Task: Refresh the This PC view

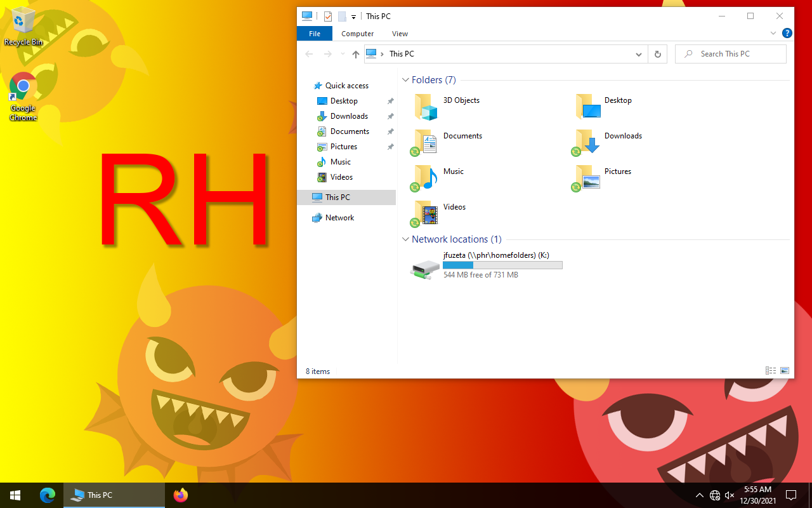Action: 657,55
